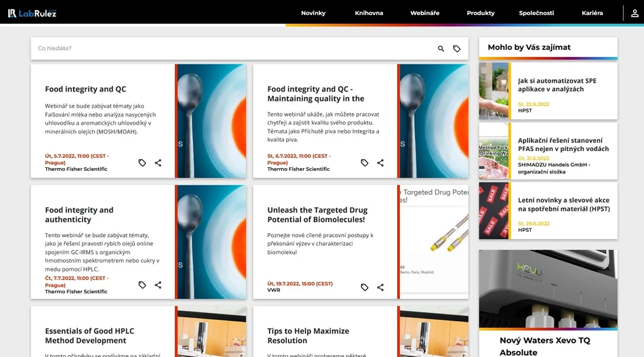Open 'Jak si automatizovat SPE aplikace' article
The width and height of the screenshot is (644, 357).
coord(557,85)
